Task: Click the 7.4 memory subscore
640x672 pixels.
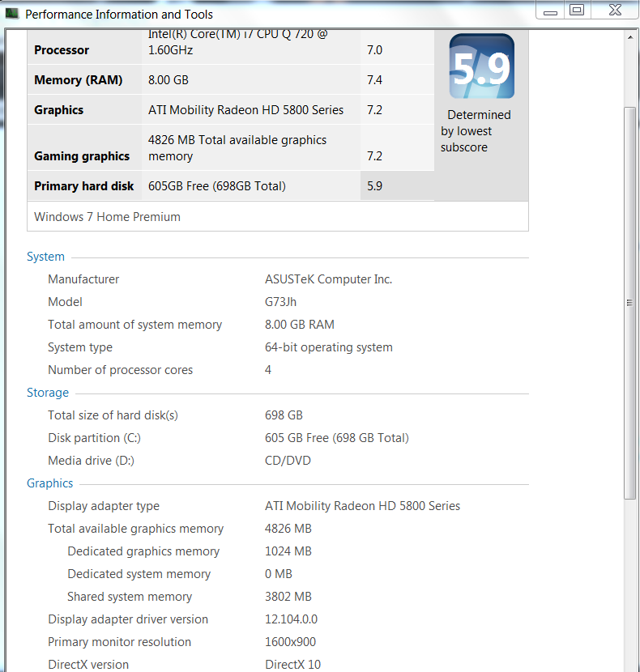Action: [374, 80]
